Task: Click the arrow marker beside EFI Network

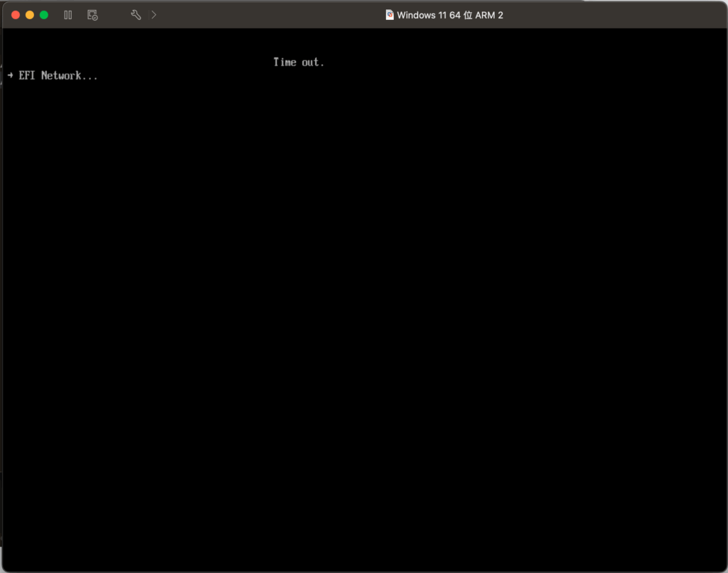Action: tap(11, 75)
